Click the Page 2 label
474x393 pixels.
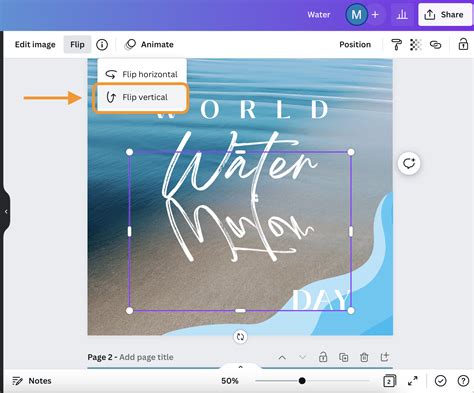pyautogui.click(x=100, y=357)
